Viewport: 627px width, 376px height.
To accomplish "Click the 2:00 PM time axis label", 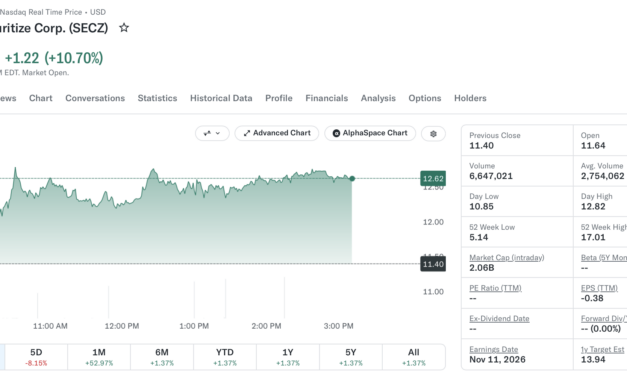I will click(x=266, y=326).
